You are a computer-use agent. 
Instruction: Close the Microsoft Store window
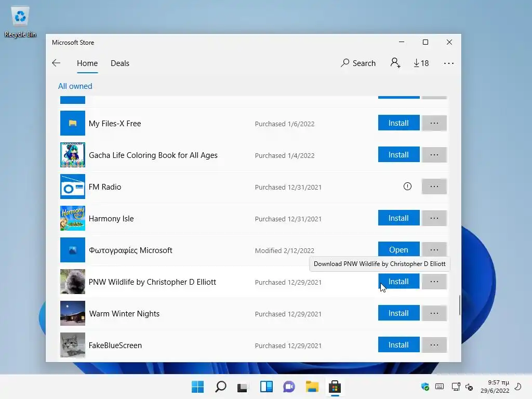tap(449, 42)
